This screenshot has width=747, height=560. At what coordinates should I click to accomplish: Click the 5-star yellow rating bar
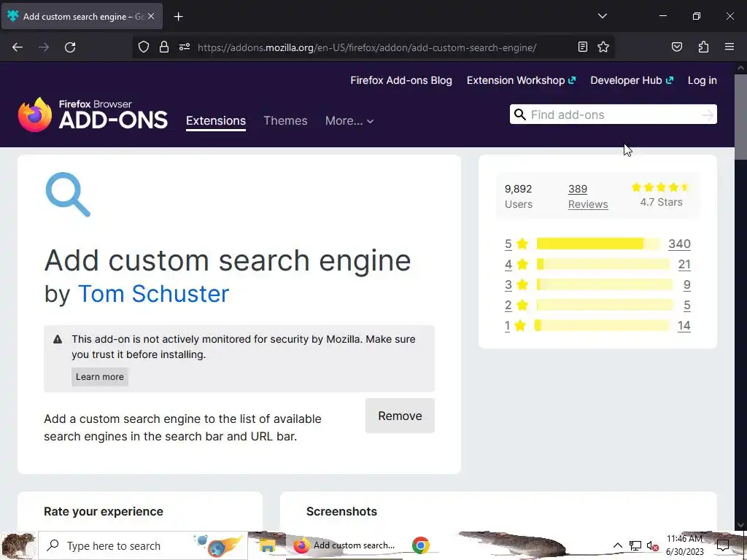tap(598, 244)
